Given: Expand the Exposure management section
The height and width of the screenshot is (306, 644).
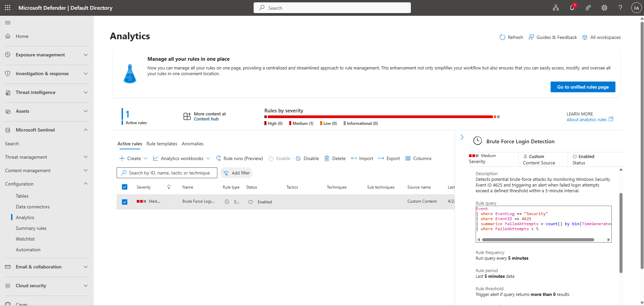Looking at the screenshot, I should [x=86, y=55].
